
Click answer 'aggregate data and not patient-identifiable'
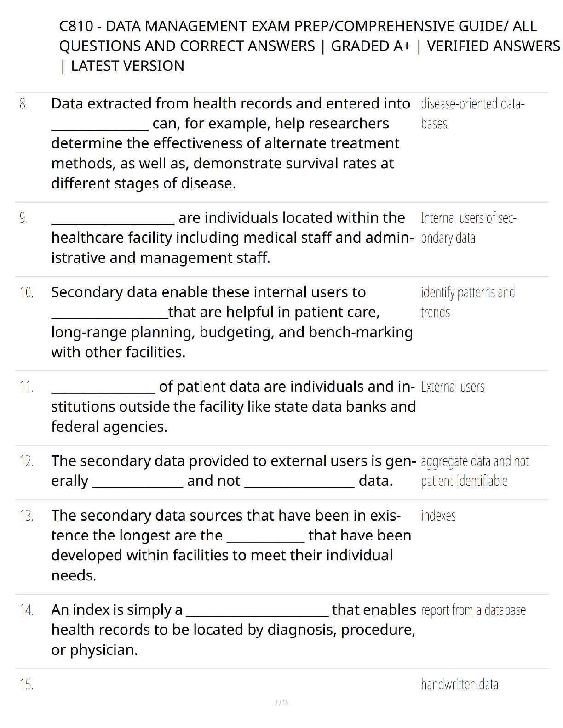click(x=475, y=471)
